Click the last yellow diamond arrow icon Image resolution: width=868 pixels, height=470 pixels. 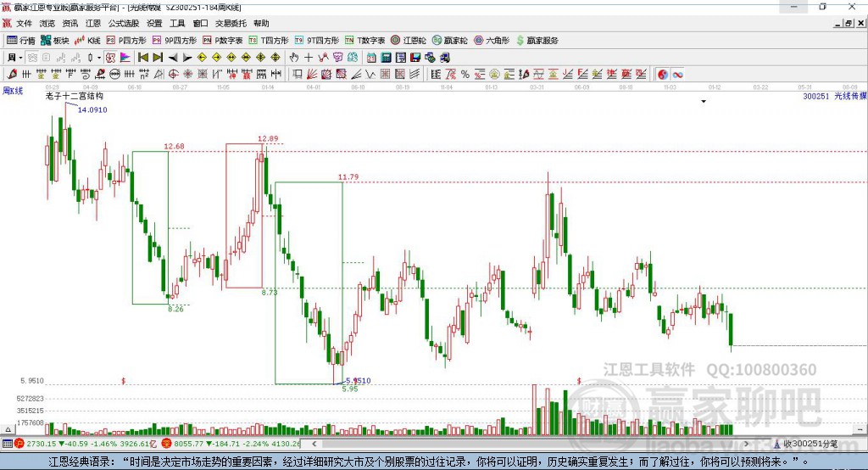(x=275, y=58)
